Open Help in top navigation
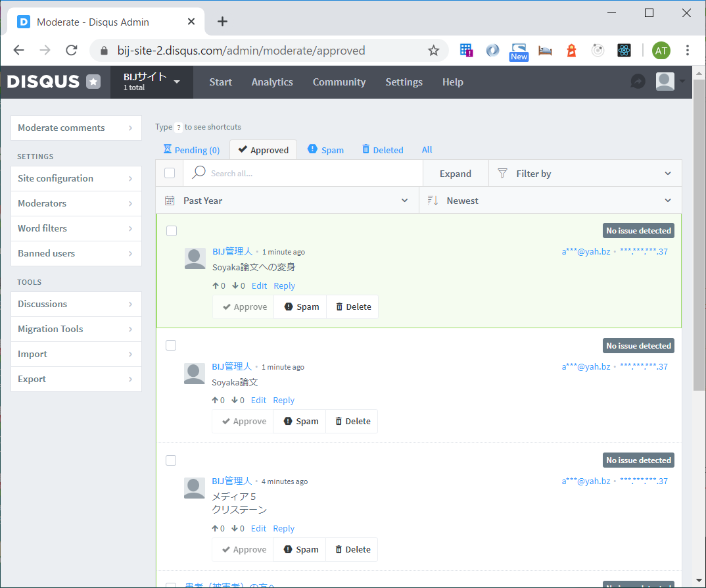The image size is (706, 588). pos(452,82)
